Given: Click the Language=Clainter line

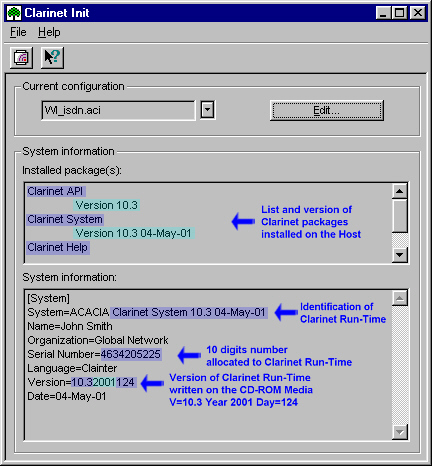Looking at the screenshot, I should click(x=72, y=368).
